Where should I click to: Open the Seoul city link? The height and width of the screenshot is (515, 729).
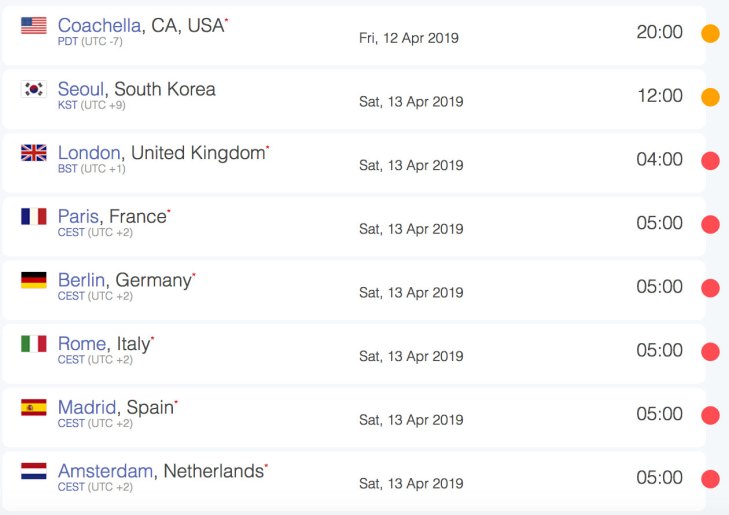pos(81,89)
